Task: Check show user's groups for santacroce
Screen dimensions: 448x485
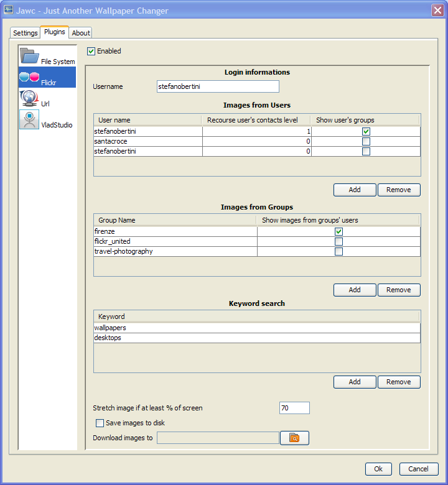Action: pyautogui.click(x=366, y=141)
